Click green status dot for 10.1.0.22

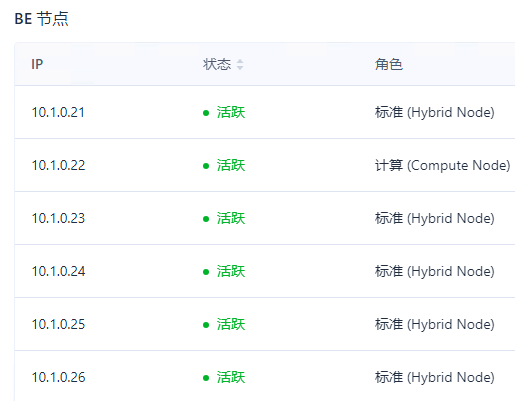coord(206,166)
